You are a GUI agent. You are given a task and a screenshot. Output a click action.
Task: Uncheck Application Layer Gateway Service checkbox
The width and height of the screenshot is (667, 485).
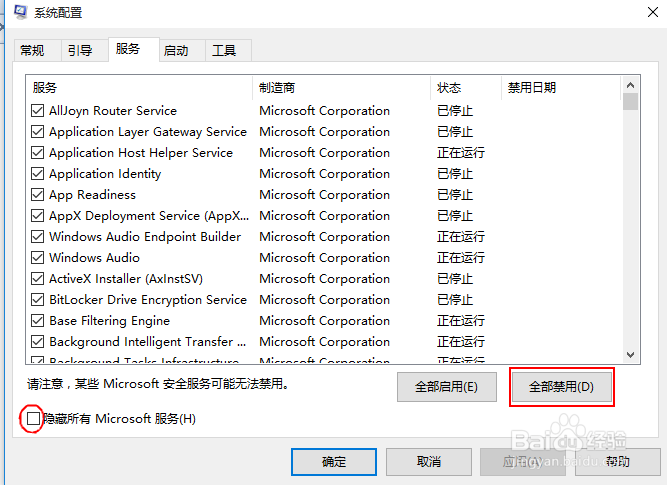pyautogui.click(x=38, y=132)
